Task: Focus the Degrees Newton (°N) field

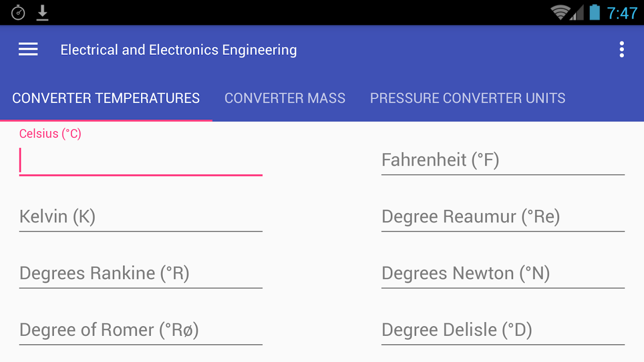Action: 503,273
